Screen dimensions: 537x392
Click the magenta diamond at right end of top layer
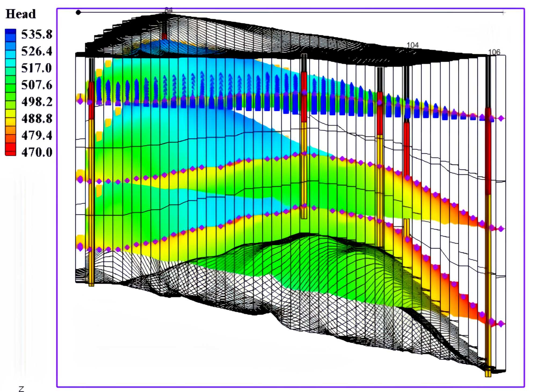pos(501,118)
